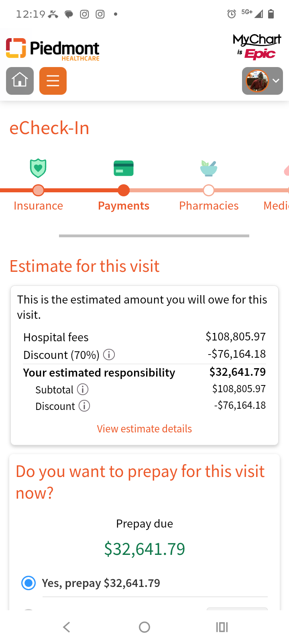Jump to the Pharmacies step
289x644 pixels.
click(209, 206)
